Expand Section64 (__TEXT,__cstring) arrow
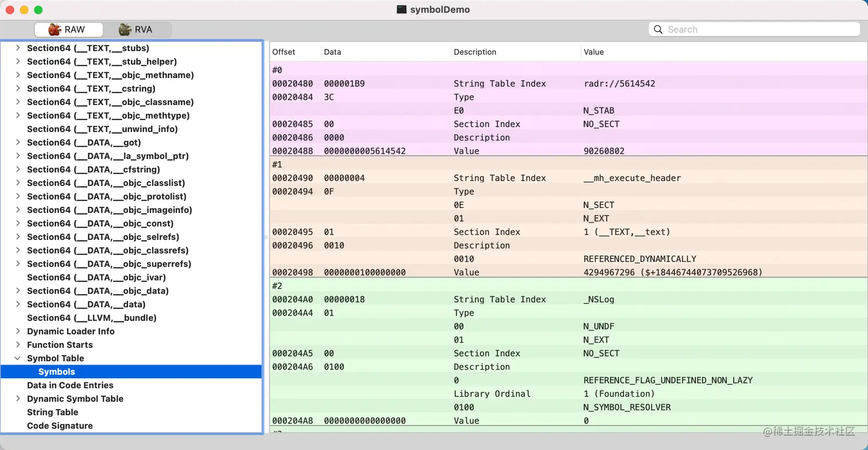The image size is (868, 450). 18,88
